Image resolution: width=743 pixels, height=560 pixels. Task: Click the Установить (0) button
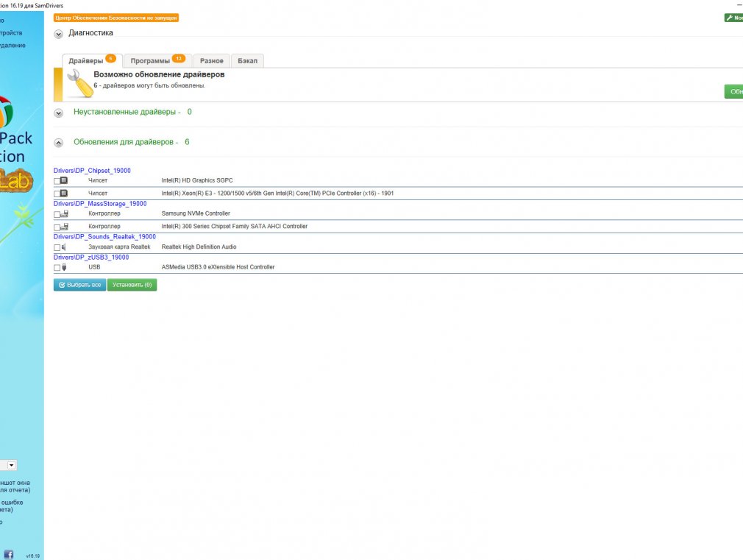point(132,285)
